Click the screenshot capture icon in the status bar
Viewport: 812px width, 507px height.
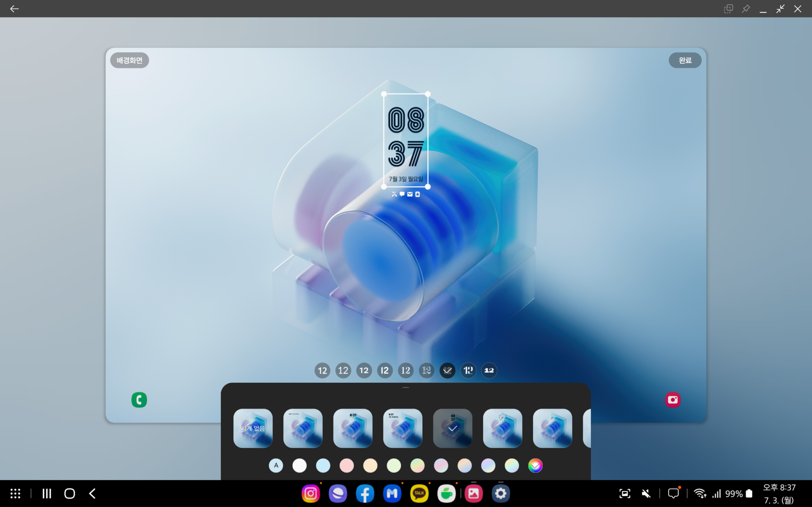click(x=625, y=494)
